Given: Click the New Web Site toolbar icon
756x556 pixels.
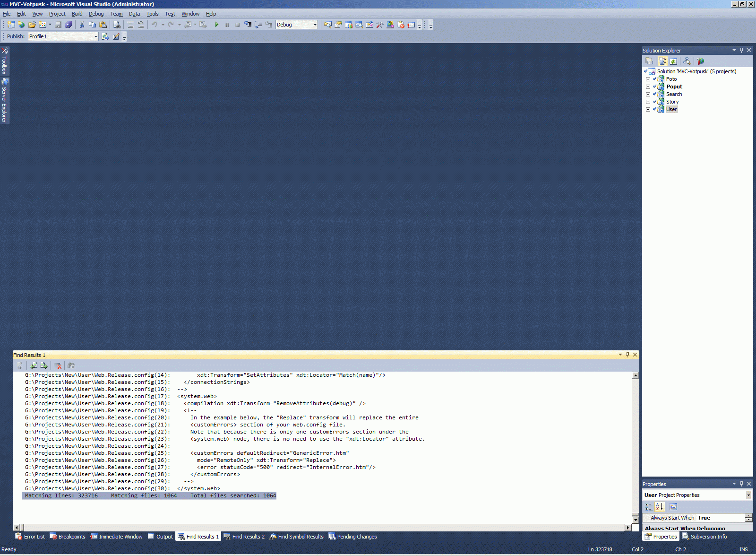Looking at the screenshot, I should pos(21,25).
